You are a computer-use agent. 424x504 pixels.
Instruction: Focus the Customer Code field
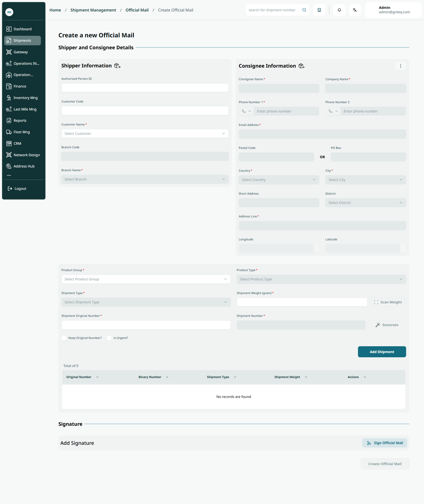coord(145,111)
